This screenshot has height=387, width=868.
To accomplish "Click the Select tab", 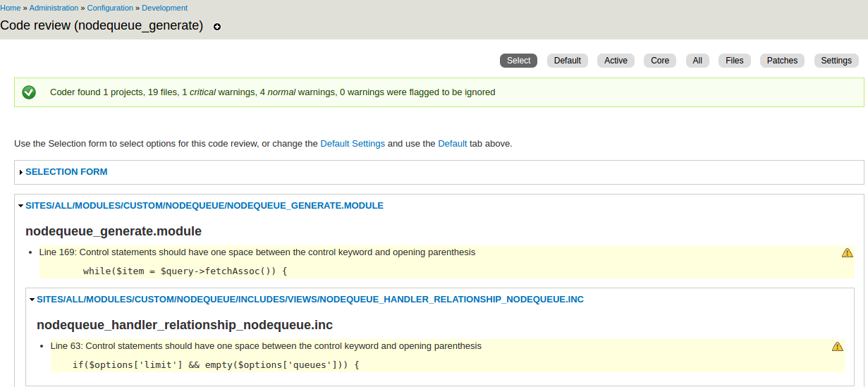I will (518, 61).
